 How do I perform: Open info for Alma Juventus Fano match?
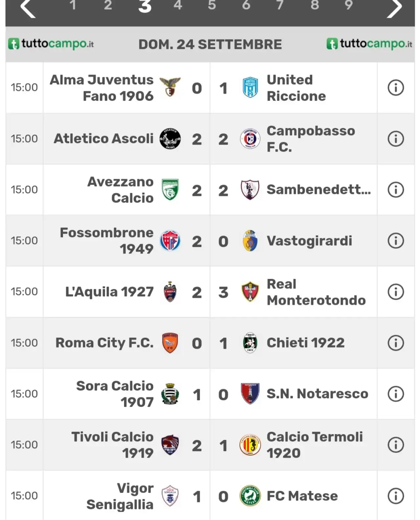[x=396, y=88]
